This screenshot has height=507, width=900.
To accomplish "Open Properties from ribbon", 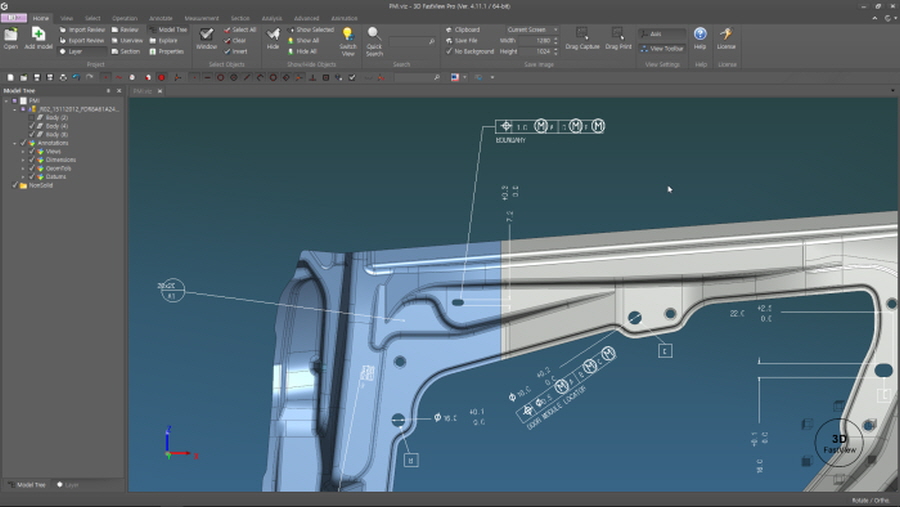I will coord(166,52).
